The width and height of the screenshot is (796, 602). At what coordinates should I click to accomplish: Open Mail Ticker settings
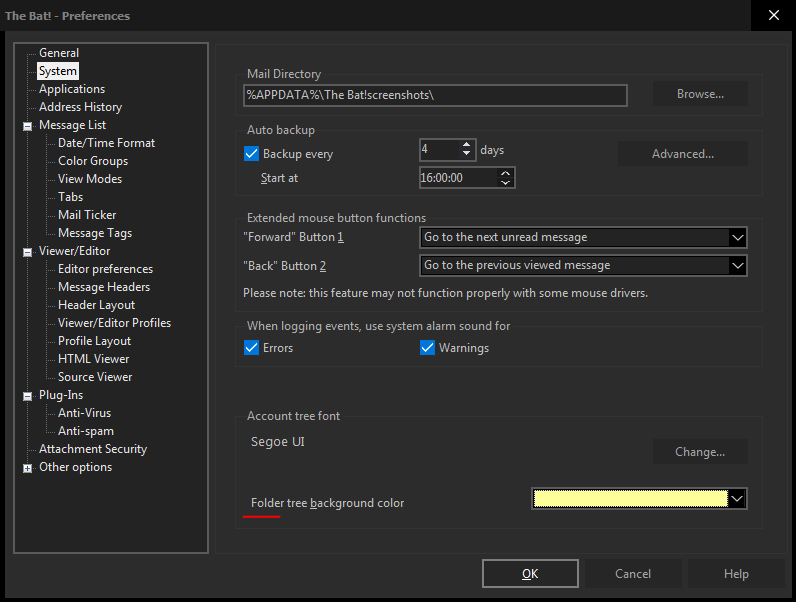(87, 215)
